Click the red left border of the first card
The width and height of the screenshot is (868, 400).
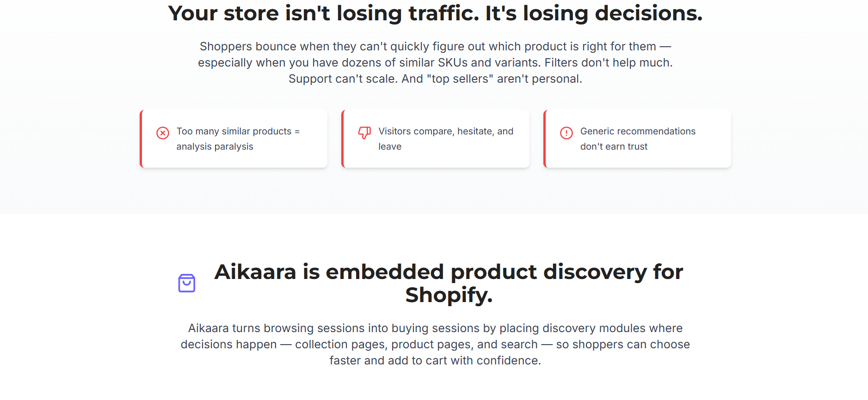[141, 139]
